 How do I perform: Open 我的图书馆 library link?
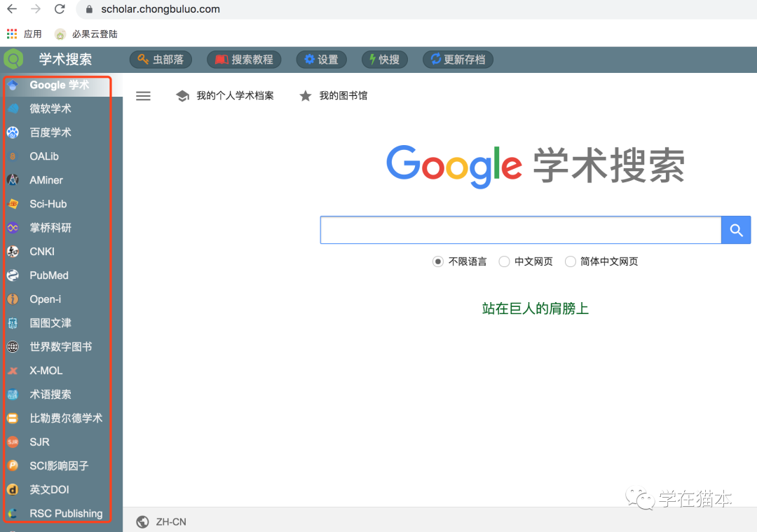point(333,95)
